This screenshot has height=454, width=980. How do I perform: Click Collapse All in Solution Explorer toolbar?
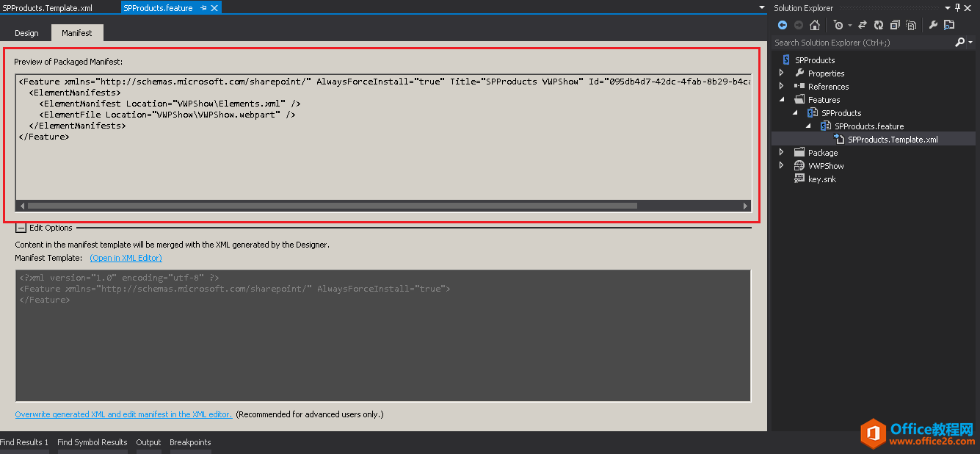pyautogui.click(x=894, y=24)
